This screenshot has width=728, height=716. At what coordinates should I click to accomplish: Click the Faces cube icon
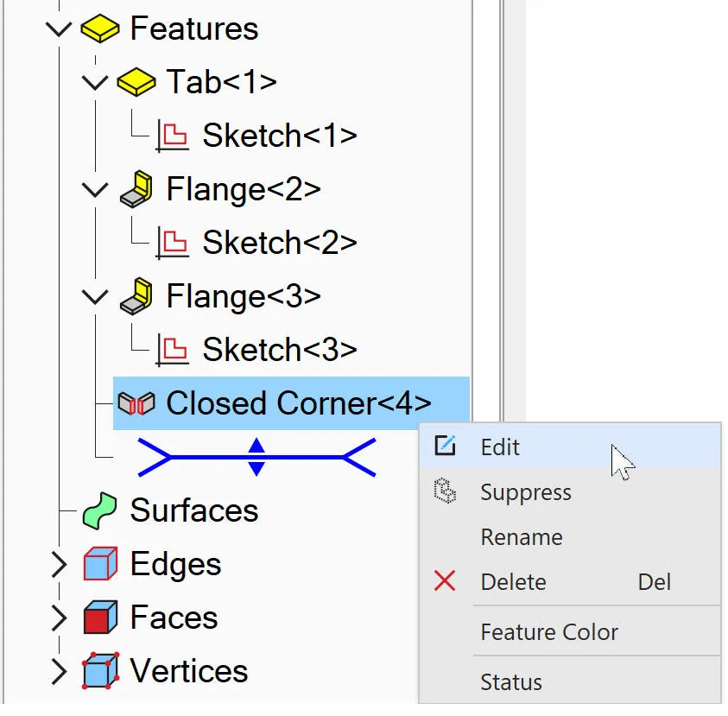tap(100, 617)
